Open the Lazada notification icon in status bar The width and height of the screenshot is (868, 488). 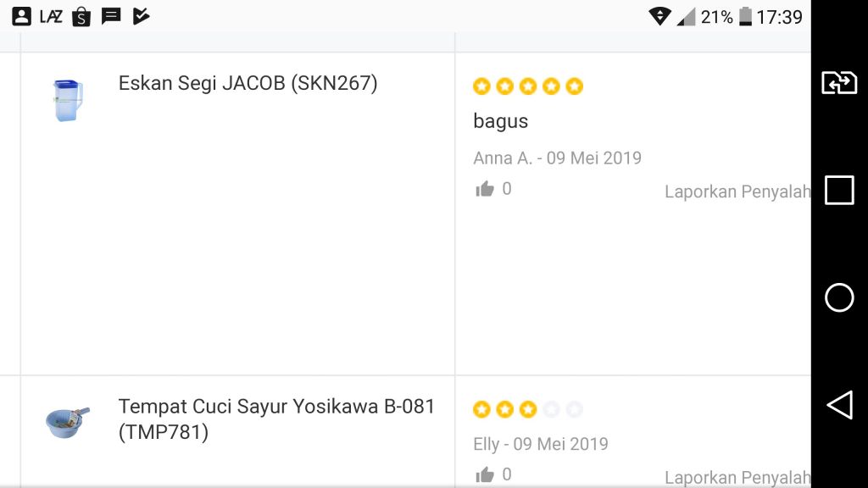point(51,17)
